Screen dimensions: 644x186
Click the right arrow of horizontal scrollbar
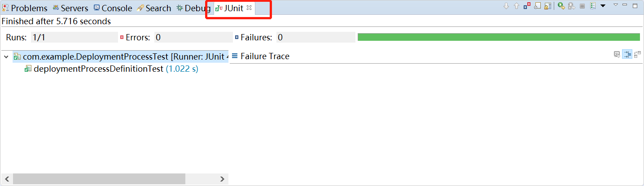point(222,179)
